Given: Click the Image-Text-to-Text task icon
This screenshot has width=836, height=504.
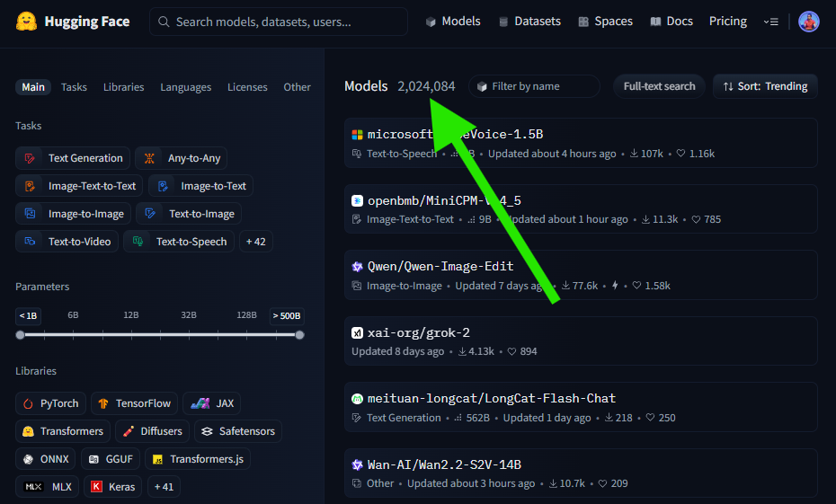Looking at the screenshot, I should click(x=30, y=186).
